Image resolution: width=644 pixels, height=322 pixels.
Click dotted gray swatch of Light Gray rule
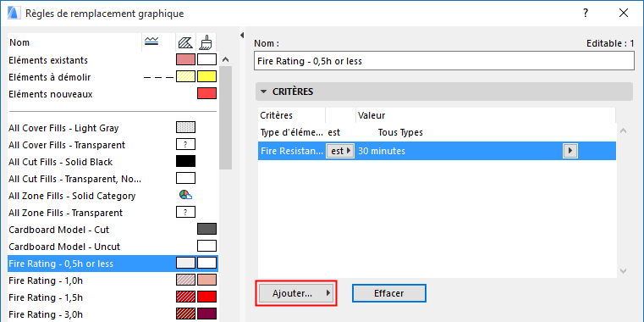point(185,127)
